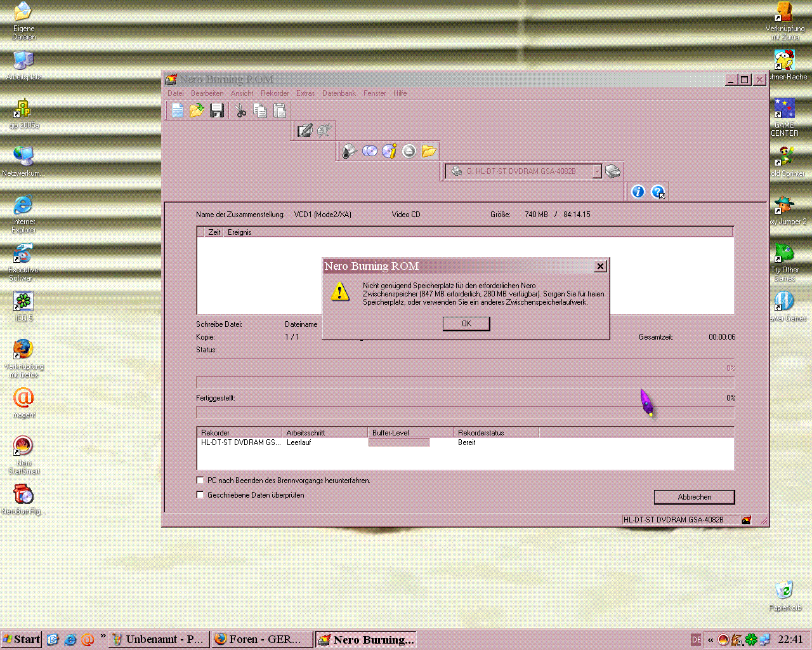Click the Buffer-Level column header
Image resolution: width=812 pixels, height=650 pixels.
pos(410,433)
